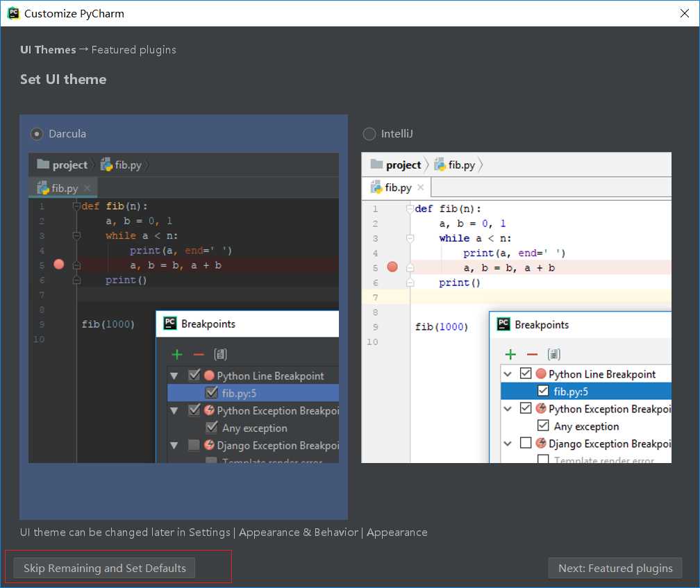Toggle Django Exception Breakpoint checkbox in IntelliJ preview

526,443
